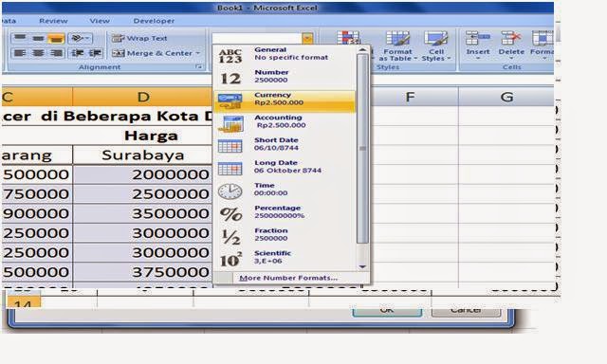Screen dimensions: 607x364
Task: Choose General number format
Action: point(285,55)
